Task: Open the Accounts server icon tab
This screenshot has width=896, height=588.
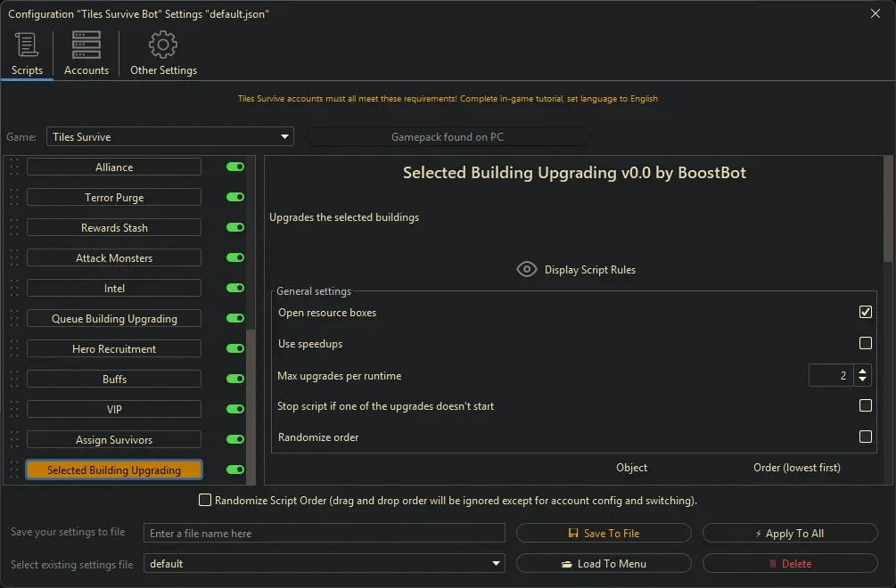Action: point(86,45)
